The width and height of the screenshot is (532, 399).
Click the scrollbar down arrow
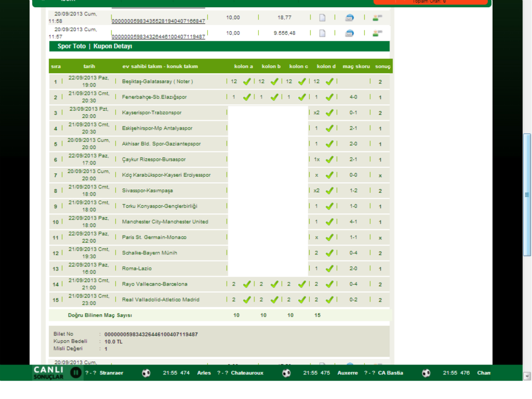[527, 376]
